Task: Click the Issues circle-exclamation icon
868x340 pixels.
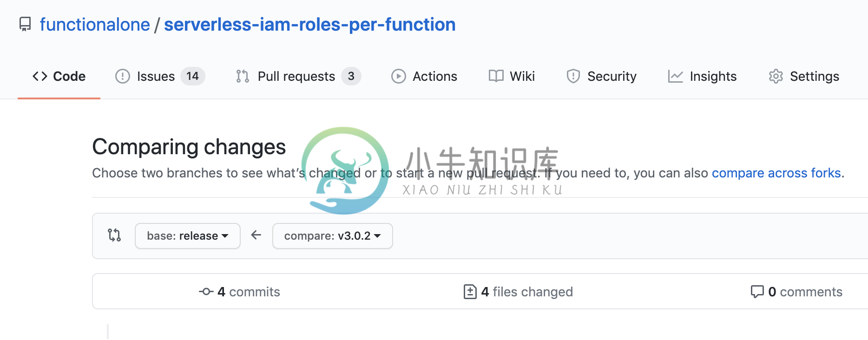Action: (123, 76)
